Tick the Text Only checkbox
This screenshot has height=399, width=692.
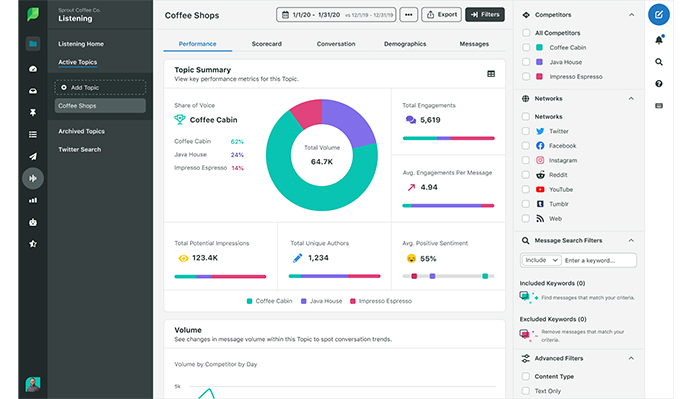(x=526, y=391)
